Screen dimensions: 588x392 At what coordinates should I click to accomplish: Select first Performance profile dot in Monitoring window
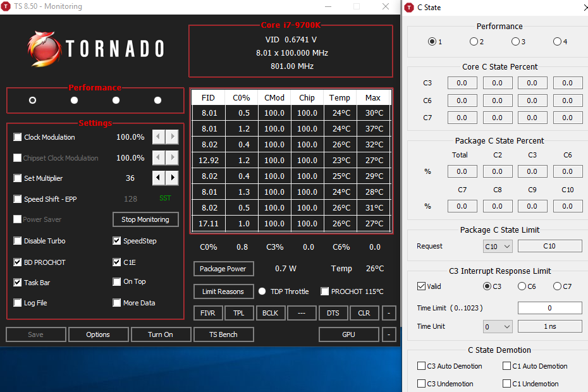coord(33,100)
